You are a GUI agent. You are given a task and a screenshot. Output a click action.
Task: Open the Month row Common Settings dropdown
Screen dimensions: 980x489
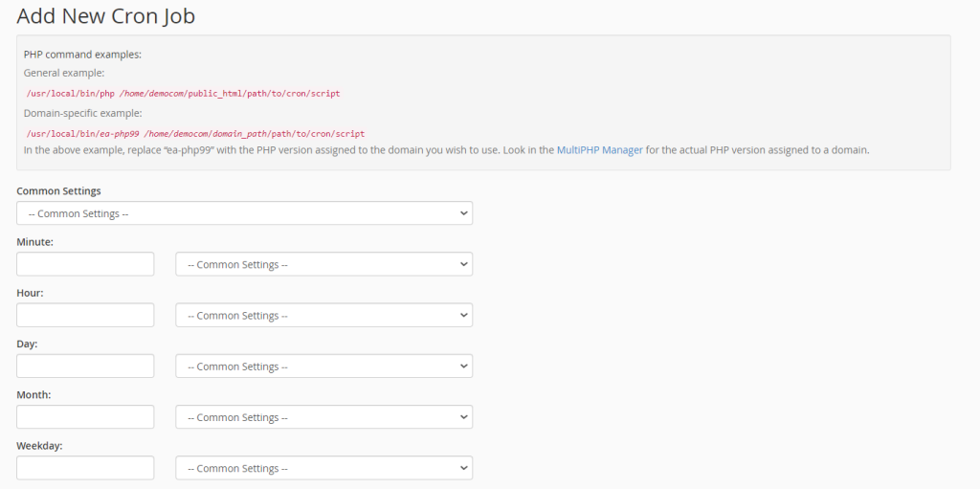[323, 417]
